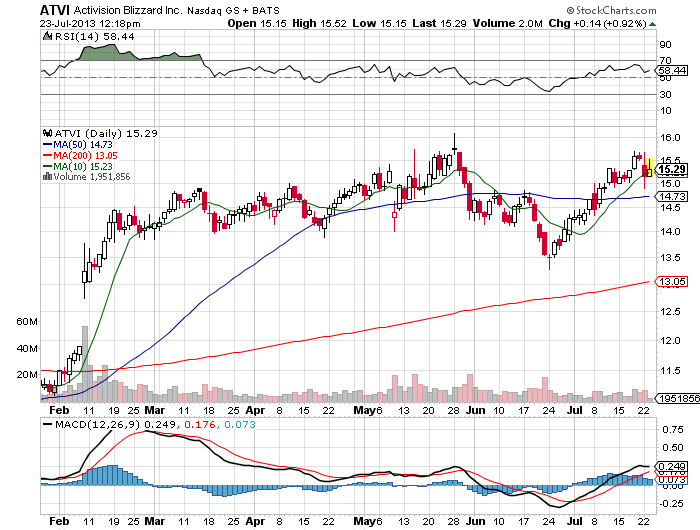700x530 pixels.
Task: Click the red 0.176 MACD signal value
Action: pyautogui.click(x=198, y=424)
